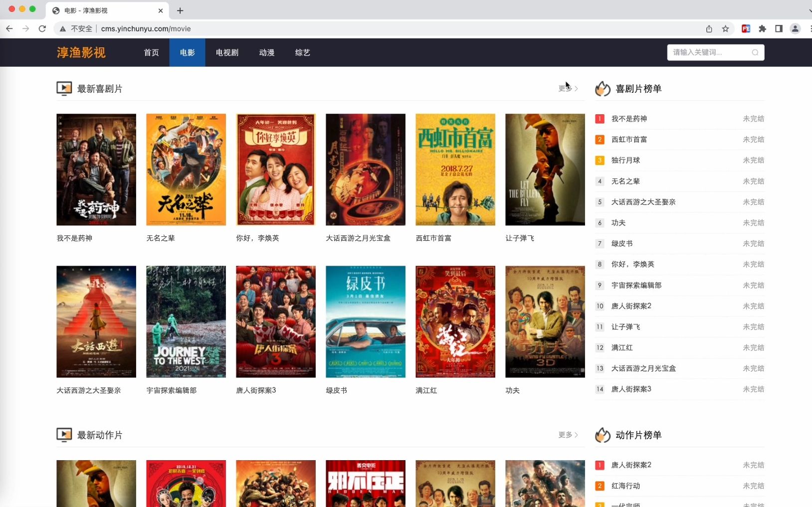
Task: Click the 最新喜剧片 section icon
Action: point(64,88)
